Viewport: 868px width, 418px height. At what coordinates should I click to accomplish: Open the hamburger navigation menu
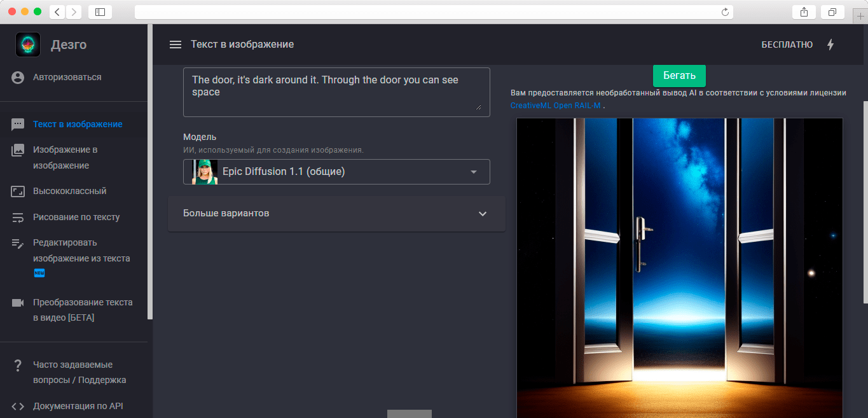coord(176,45)
